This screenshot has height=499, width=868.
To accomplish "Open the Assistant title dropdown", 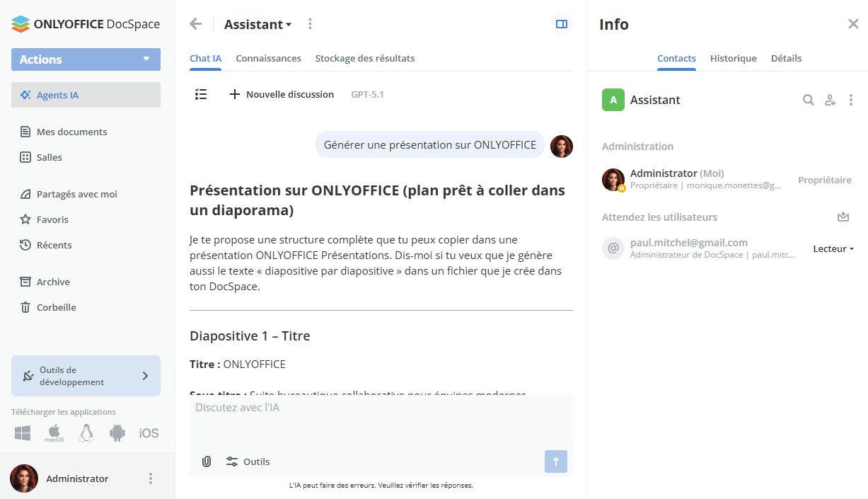I will [257, 25].
